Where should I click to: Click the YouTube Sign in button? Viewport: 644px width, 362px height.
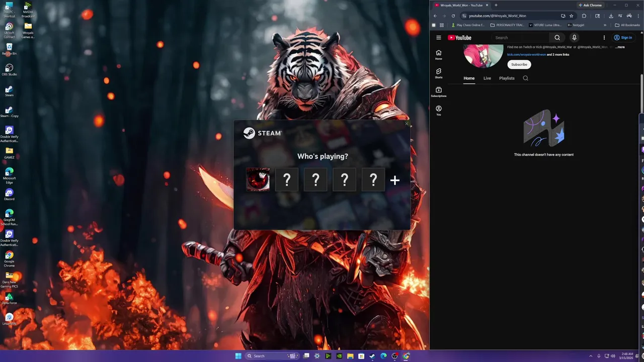point(623,38)
